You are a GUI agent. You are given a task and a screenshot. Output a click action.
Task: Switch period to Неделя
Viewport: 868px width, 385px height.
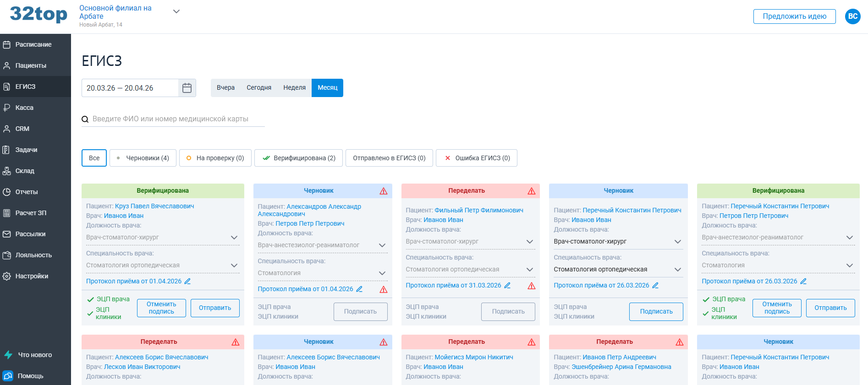point(294,88)
